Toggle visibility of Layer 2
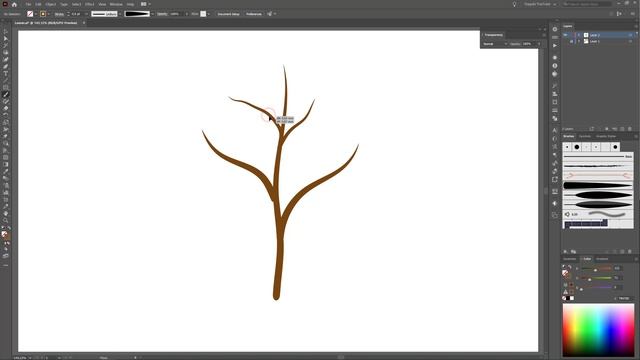Viewport: 640px width, 360px height. [x=566, y=35]
